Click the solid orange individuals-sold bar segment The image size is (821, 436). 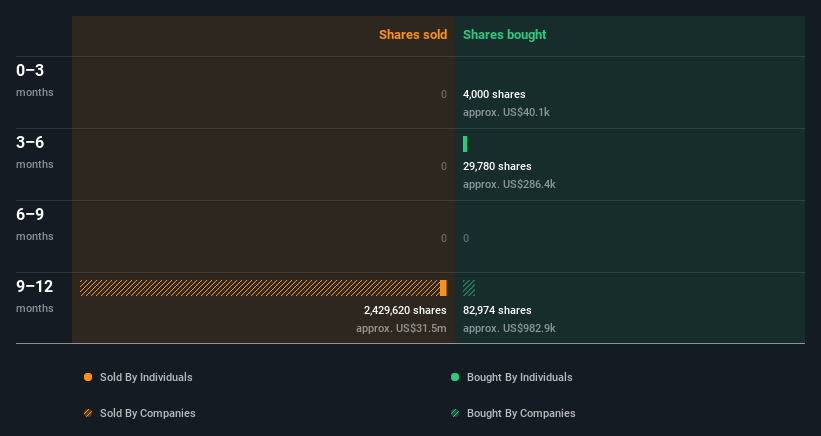[443, 288]
